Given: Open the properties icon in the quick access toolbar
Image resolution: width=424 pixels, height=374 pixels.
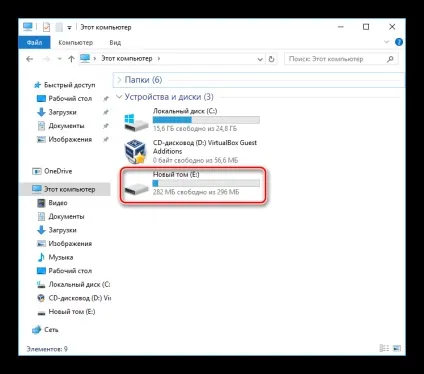Looking at the screenshot, I should (x=46, y=27).
